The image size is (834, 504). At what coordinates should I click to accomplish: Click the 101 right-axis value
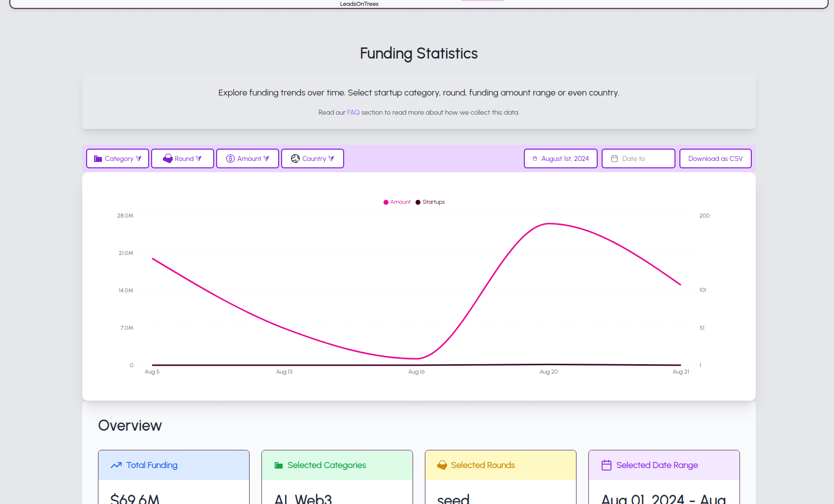(703, 290)
